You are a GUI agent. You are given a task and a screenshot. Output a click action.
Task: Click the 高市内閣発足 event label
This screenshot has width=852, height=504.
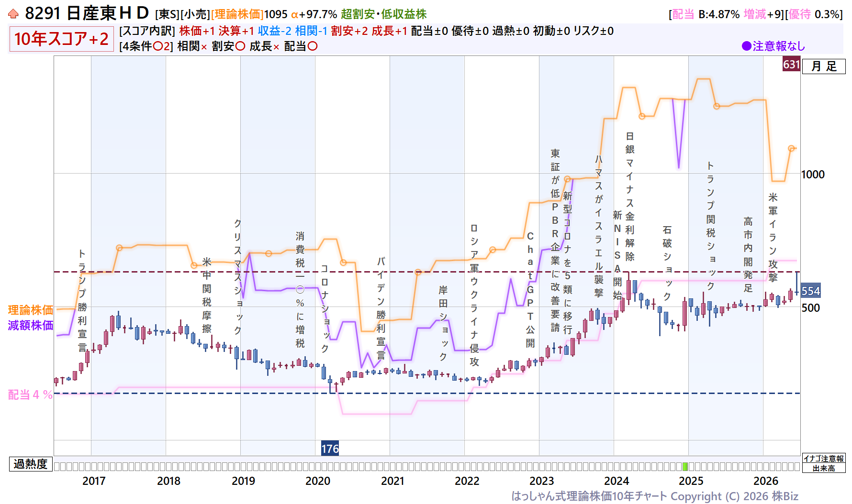(748, 255)
